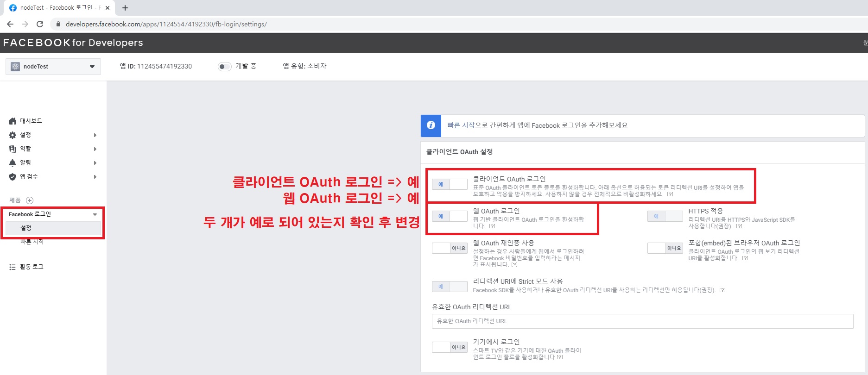Toggle 기기에서 로그인 switch

(450, 347)
